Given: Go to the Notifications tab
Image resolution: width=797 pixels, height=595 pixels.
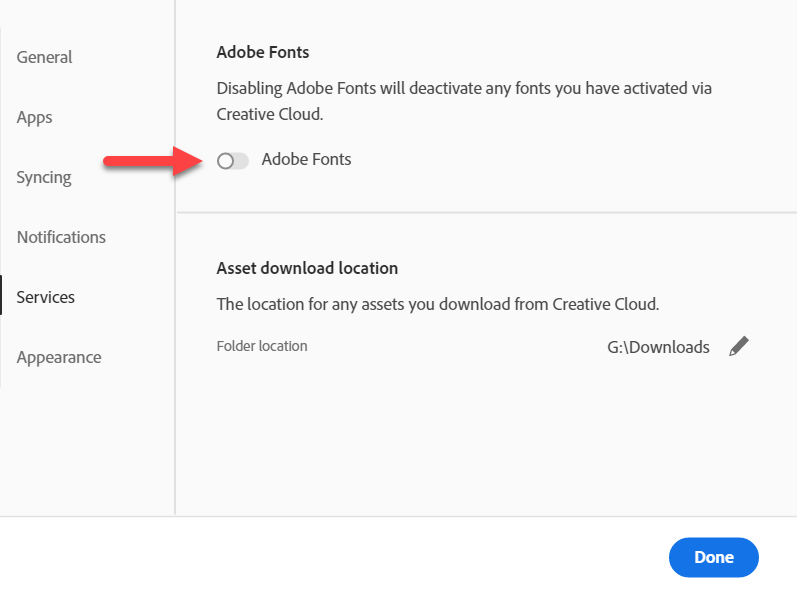Looking at the screenshot, I should tap(62, 237).
